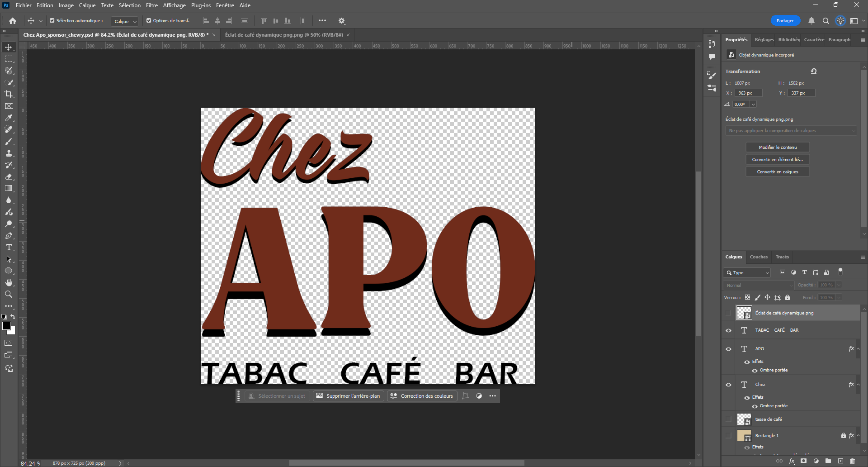
Task: Click Correction des couleurs button
Action: [422, 396]
